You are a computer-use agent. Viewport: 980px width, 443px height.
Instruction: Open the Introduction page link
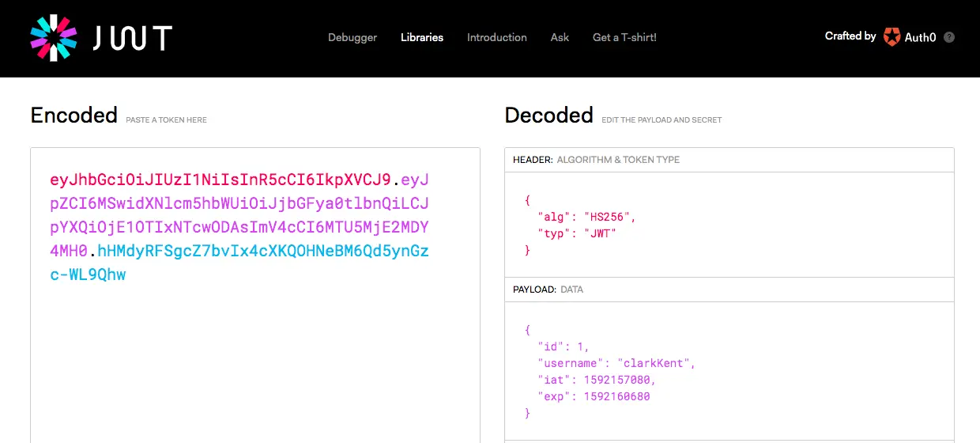point(496,37)
